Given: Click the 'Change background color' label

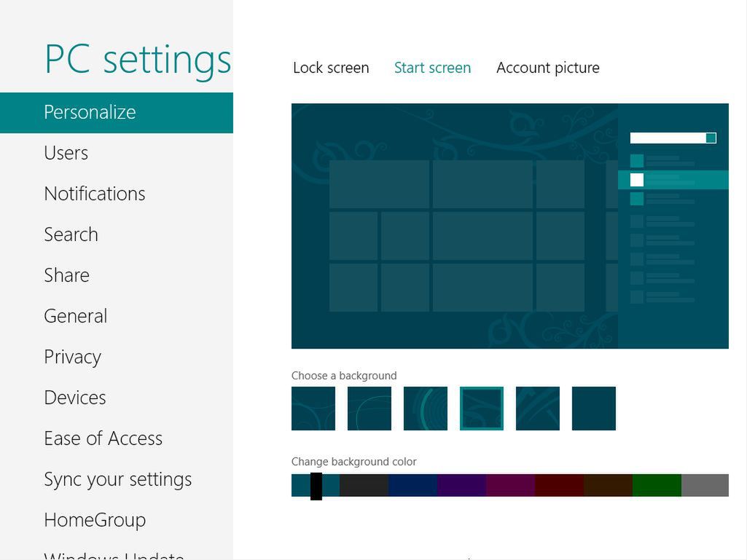Looking at the screenshot, I should (x=354, y=462).
